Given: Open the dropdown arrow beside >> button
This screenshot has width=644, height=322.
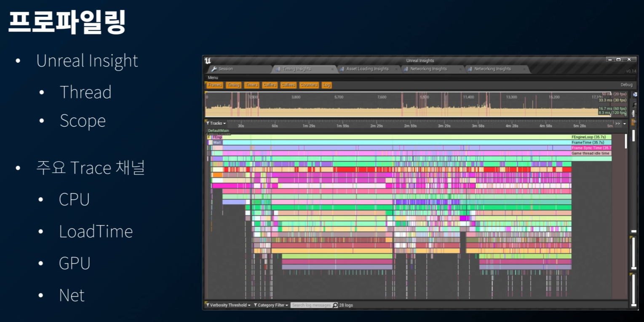Looking at the screenshot, I should 625,123.
